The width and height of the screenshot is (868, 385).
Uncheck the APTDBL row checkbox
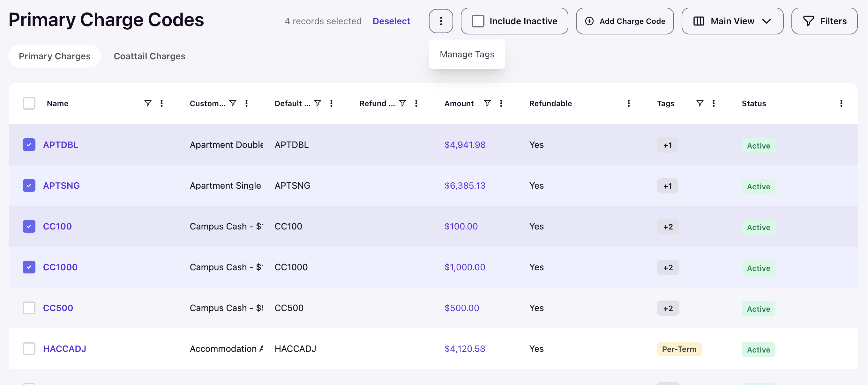(x=29, y=144)
